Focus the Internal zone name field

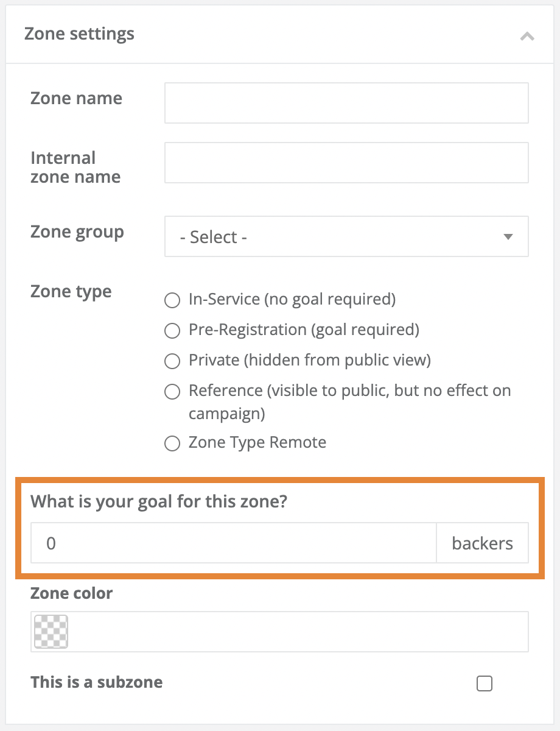346,163
